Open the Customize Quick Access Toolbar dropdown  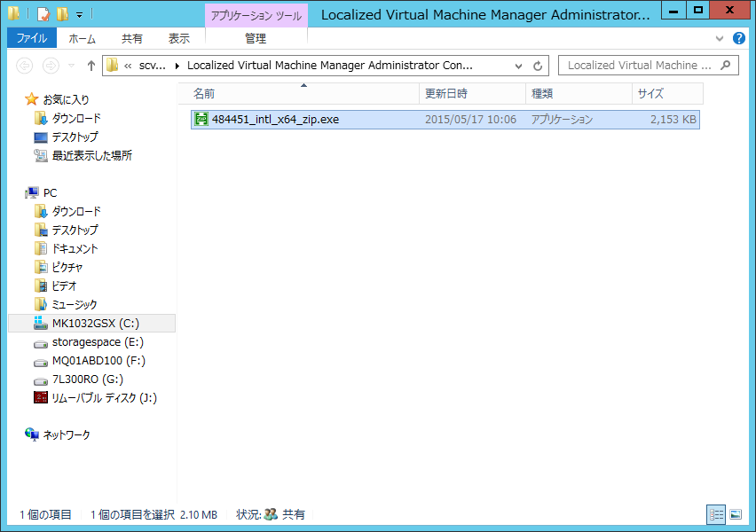[80, 15]
